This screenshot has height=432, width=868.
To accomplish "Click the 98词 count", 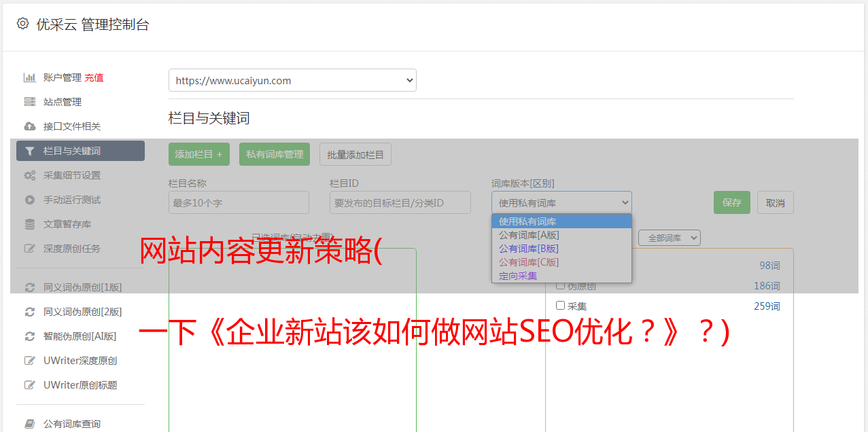I will 769,266.
